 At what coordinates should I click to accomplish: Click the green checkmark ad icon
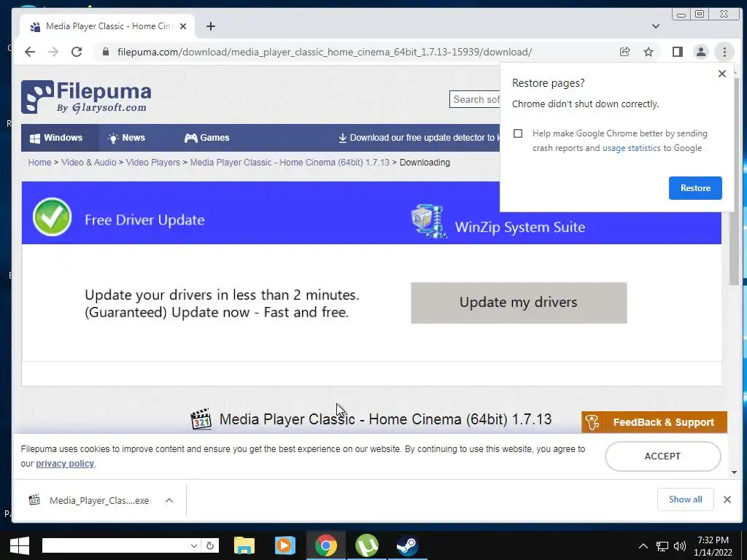(x=52, y=217)
